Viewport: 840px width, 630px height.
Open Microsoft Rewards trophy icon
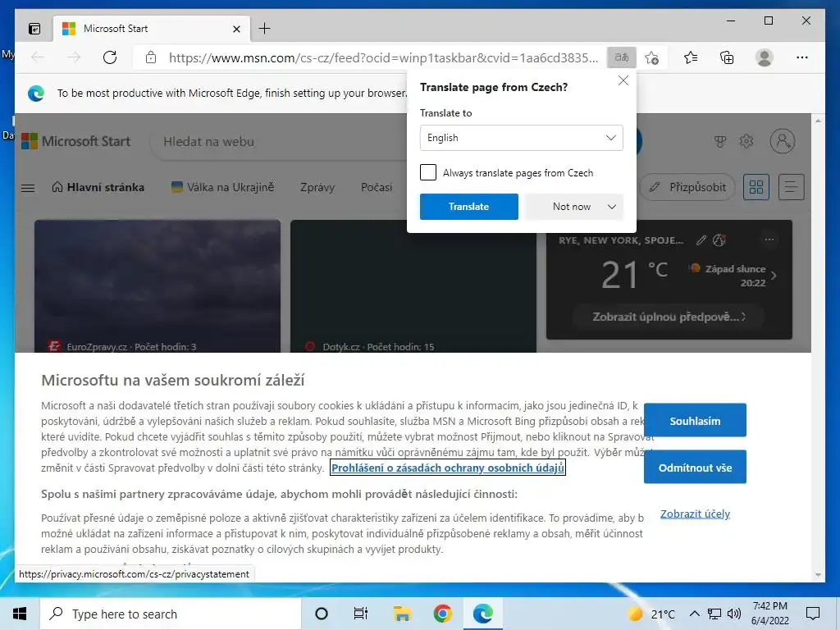point(720,141)
